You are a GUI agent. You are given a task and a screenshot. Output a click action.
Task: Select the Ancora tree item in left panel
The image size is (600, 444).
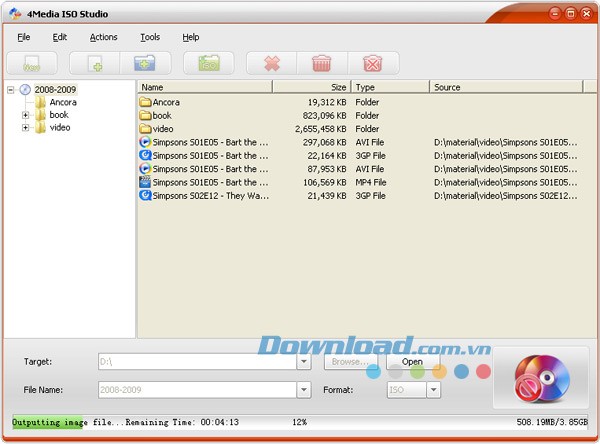click(63, 102)
